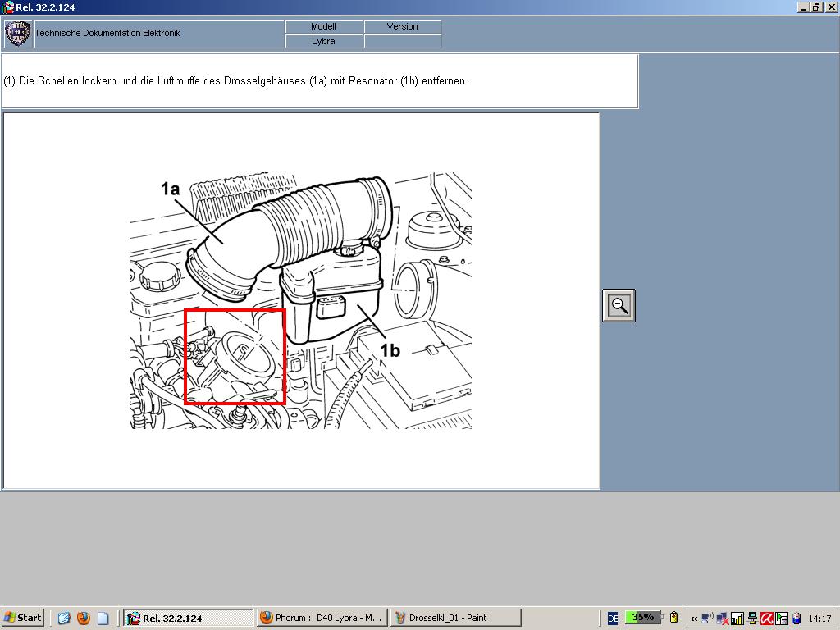
Task: Click the volume speaker tray icon
Action: point(707,618)
